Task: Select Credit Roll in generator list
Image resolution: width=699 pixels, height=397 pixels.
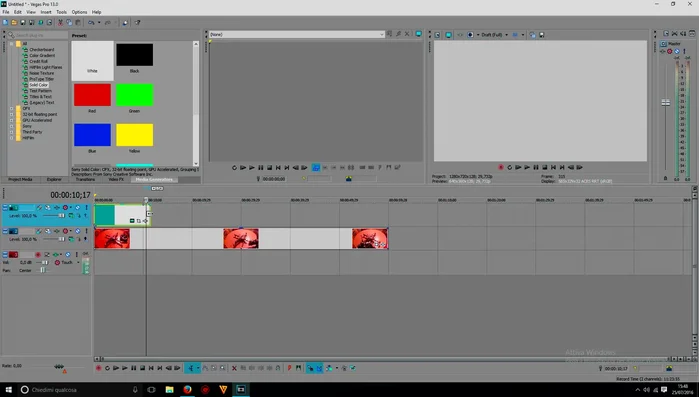Action: click(x=38, y=61)
